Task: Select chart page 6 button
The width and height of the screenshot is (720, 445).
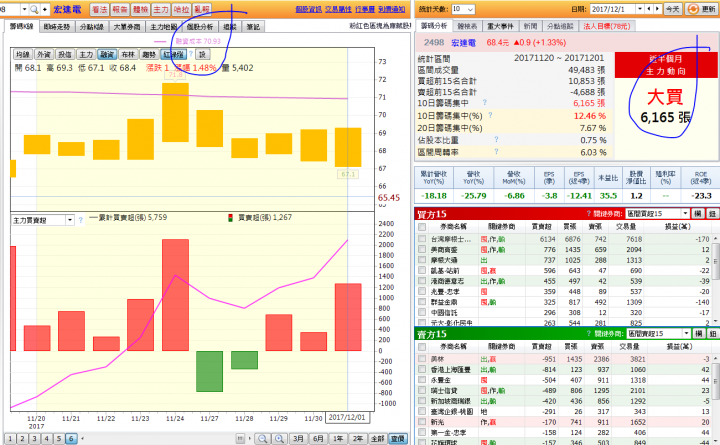Action: [71, 439]
